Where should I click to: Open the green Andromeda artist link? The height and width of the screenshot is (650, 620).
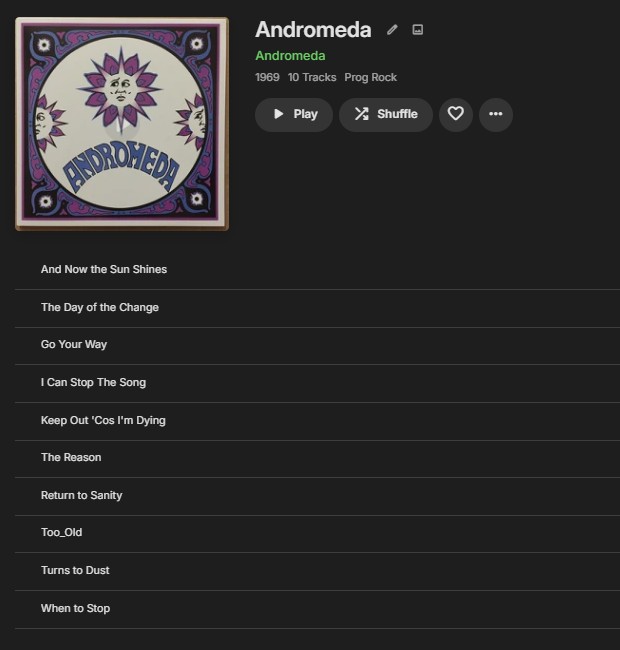pos(290,56)
